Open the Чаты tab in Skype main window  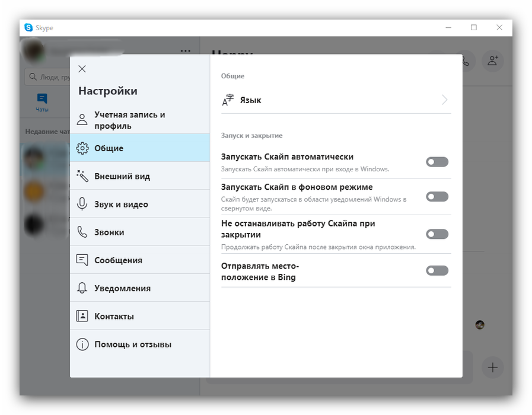(42, 103)
